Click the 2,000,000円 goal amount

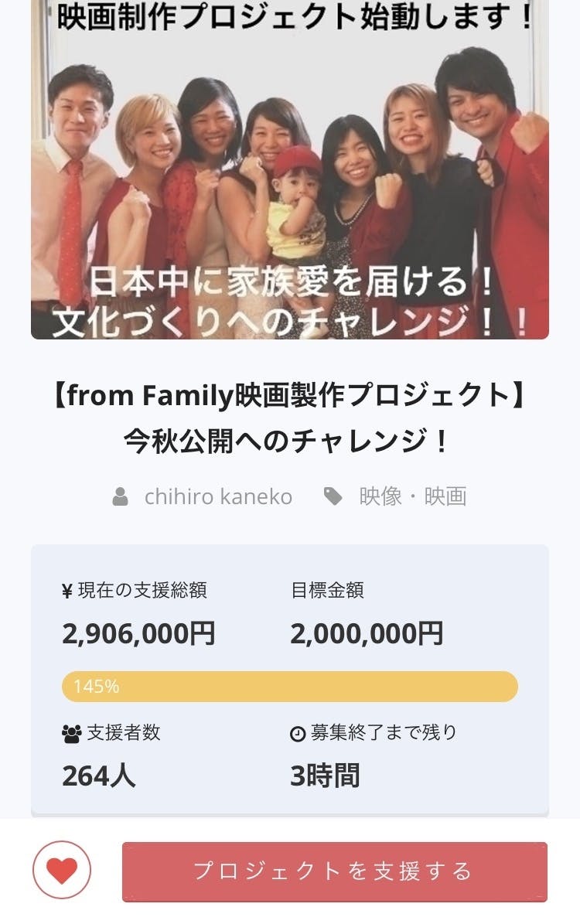click(x=367, y=634)
